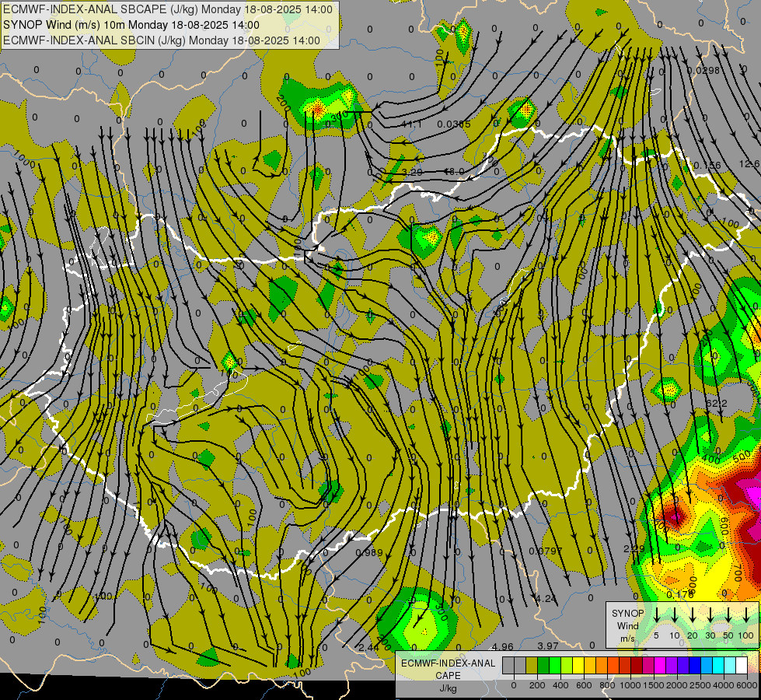Click the '0.0797' value on the map
The width and height of the screenshot is (761, 700).
[x=546, y=551]
